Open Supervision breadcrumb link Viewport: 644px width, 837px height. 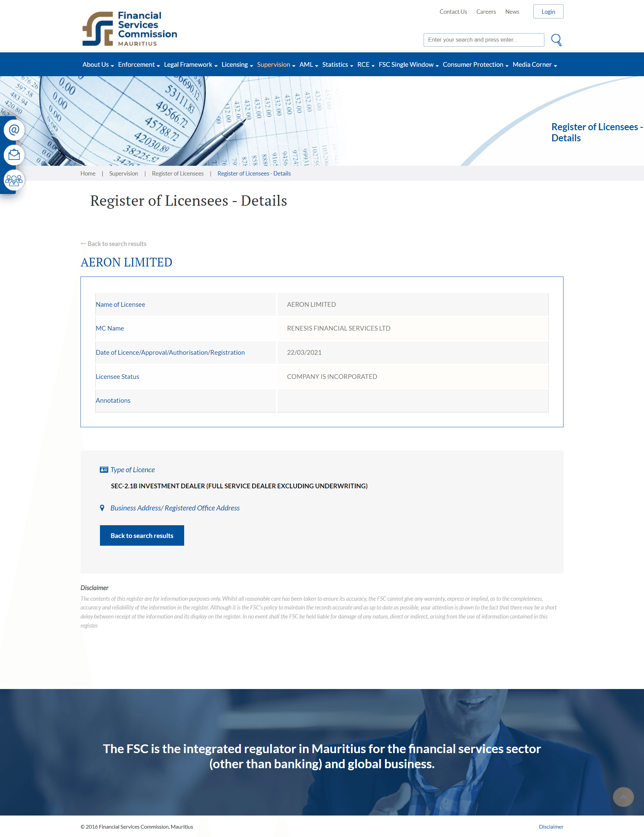point(123,174)
